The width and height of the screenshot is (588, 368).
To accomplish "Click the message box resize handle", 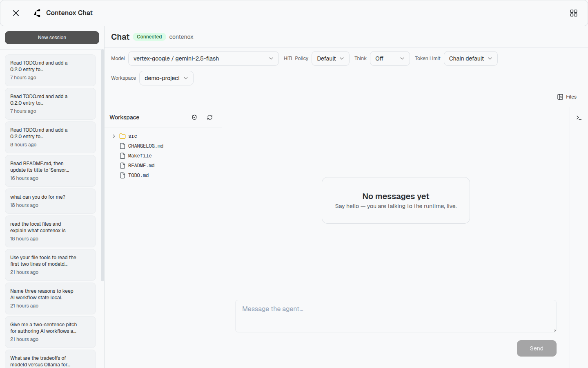I will pos(554,330).
